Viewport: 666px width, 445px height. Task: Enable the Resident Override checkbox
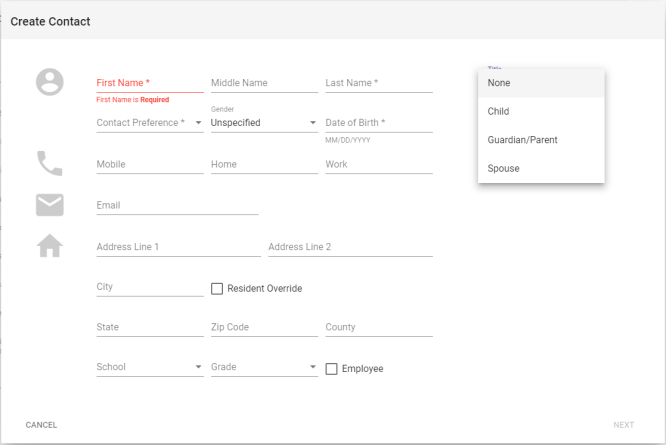click(217, 289)
